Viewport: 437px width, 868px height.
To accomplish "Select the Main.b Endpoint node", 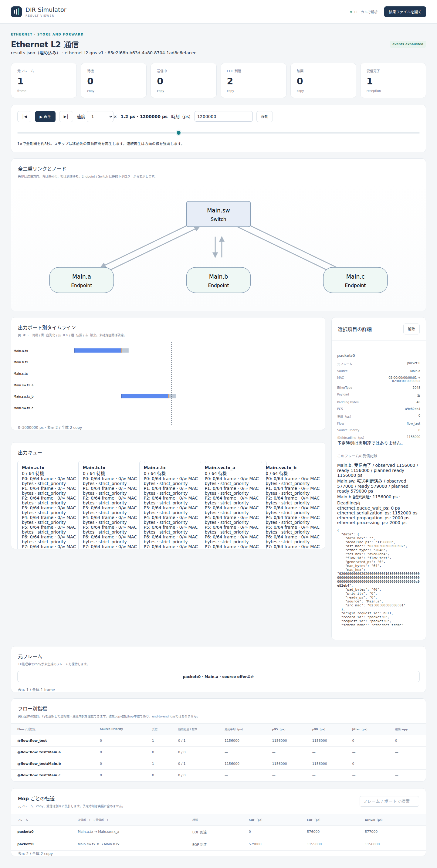I will (218, 280).
